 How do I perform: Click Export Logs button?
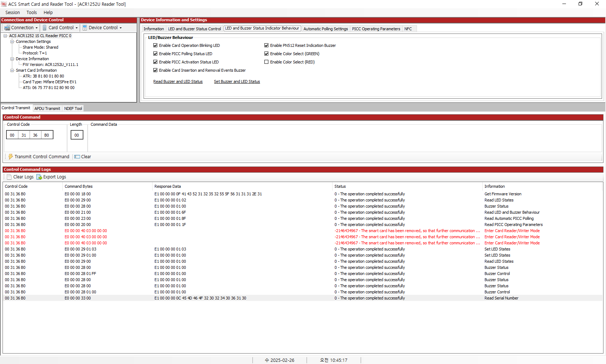pyautogui.click(x=51, y=177)
